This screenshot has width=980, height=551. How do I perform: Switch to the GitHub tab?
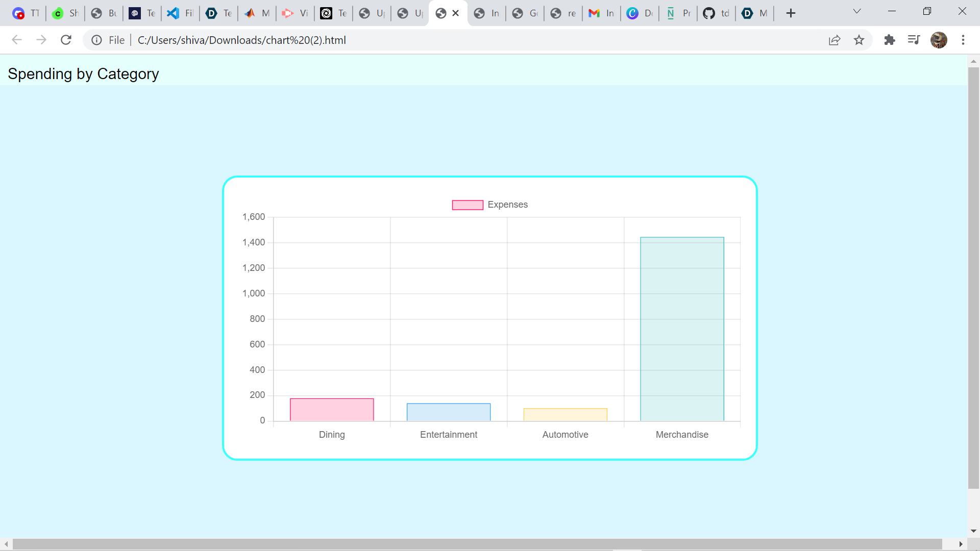pos(715,13)
